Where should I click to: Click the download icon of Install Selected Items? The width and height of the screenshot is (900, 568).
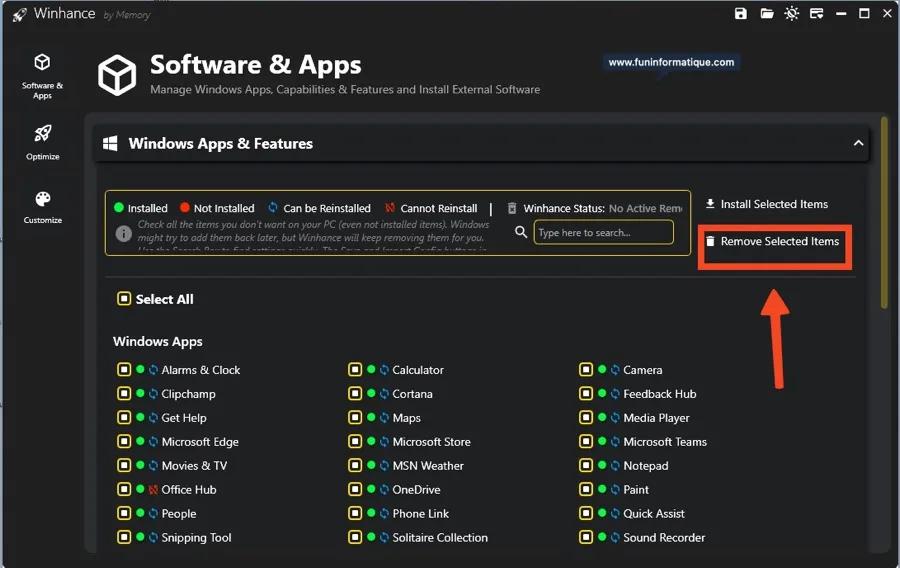(710, 204)
